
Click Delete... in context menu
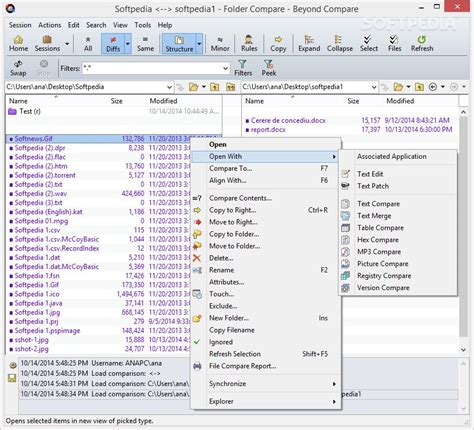266,258
